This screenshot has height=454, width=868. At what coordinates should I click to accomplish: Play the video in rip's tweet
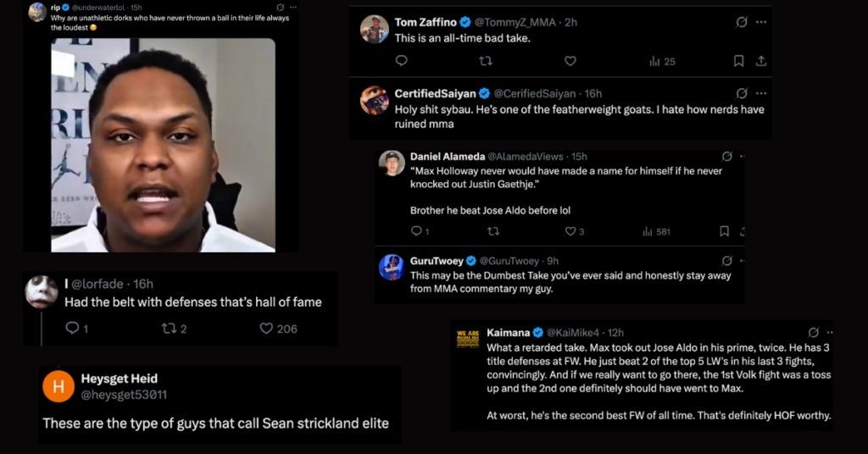(163, 145)
